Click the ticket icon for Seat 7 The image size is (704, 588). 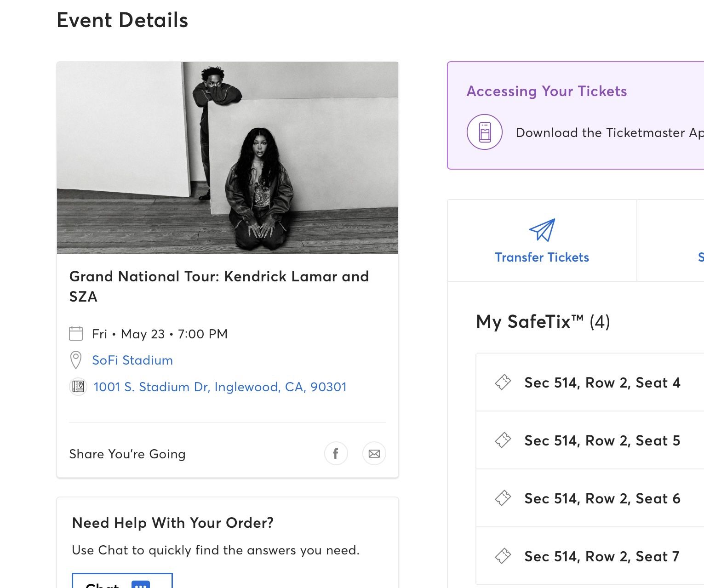(503, 556)
